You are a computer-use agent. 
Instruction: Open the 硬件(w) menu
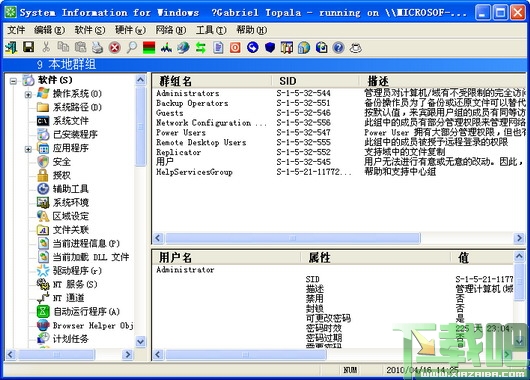pos(130,30)
